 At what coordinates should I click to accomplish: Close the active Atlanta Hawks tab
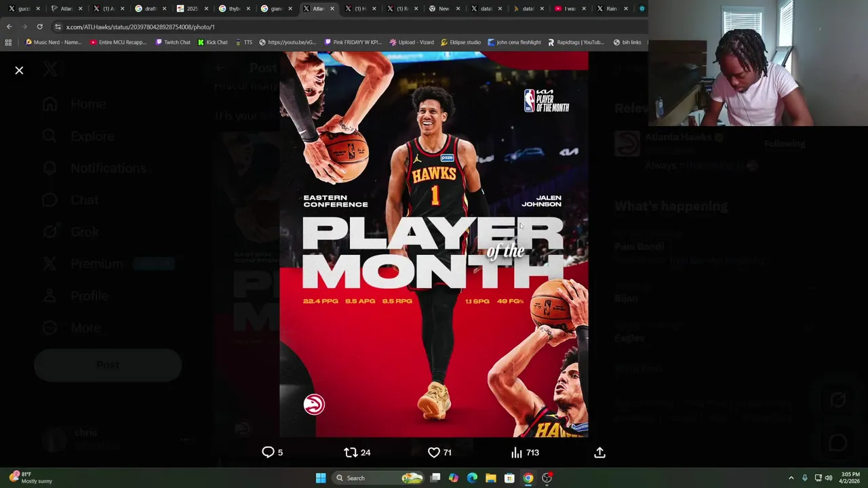click(x=332, y=9)
